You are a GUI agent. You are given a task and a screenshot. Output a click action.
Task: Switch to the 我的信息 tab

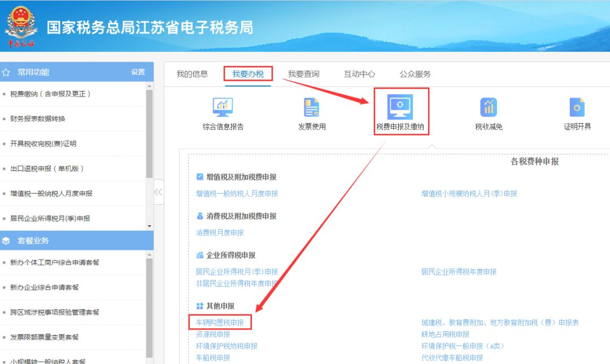tap(192, 74)
